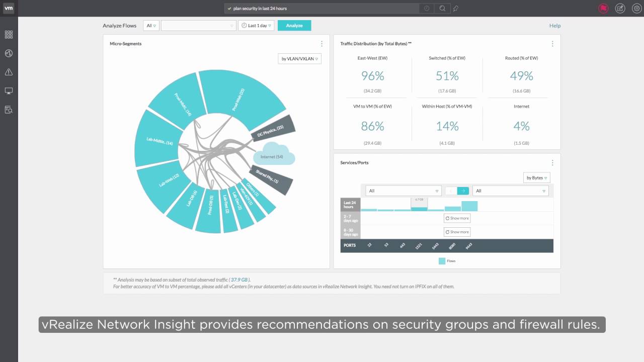The width and height of the screenshot is (644, 362).
Task: Open alerts via warning triangle sidebar icon
Action: tap(9, 72)
